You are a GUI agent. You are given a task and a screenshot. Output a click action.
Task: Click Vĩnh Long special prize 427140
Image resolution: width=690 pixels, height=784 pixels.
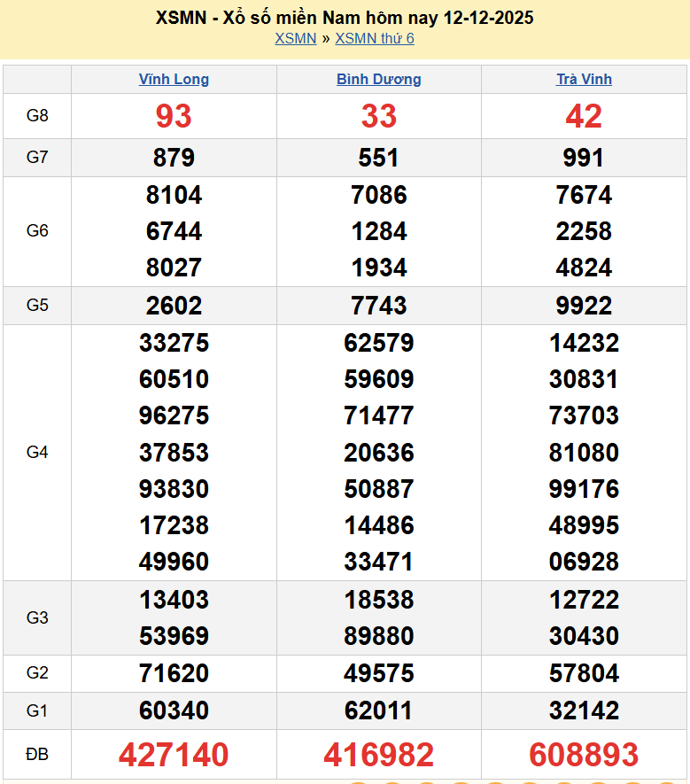(x=174, y=755)
